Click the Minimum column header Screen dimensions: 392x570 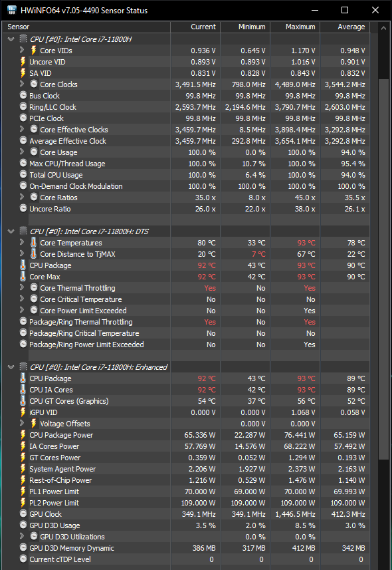245,27
